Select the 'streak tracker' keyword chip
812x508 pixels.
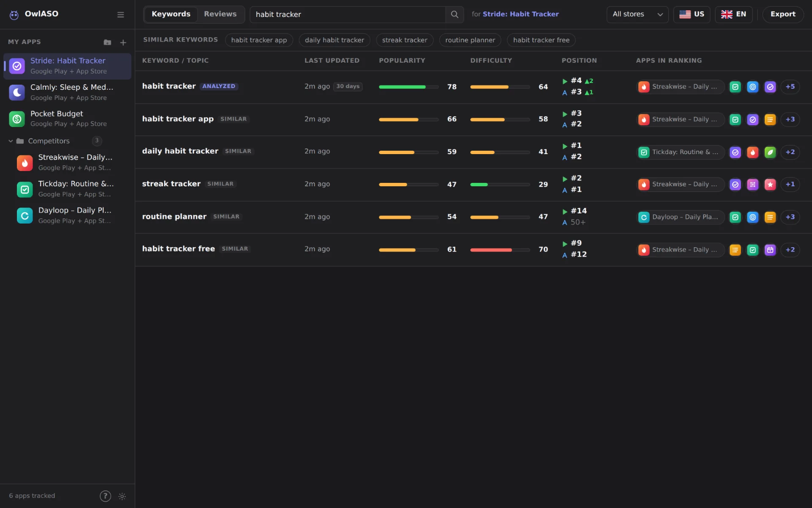(x=404, y=40)
